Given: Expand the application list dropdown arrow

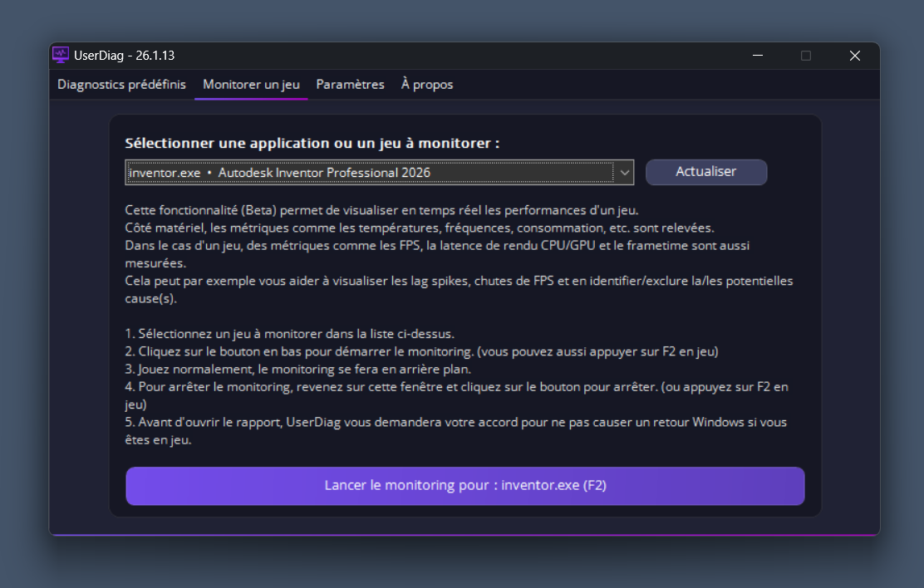Looking at the screenshot, I should (x=623, y=172).
